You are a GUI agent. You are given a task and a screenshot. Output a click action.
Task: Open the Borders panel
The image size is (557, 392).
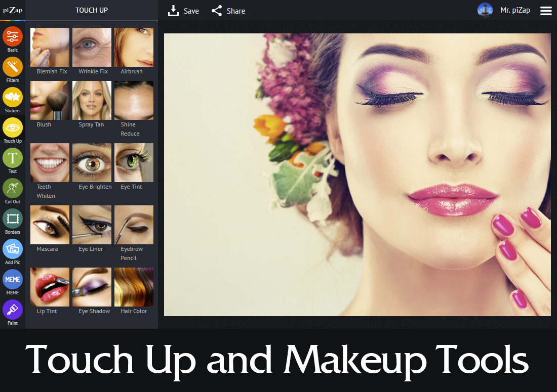(13, 219)
